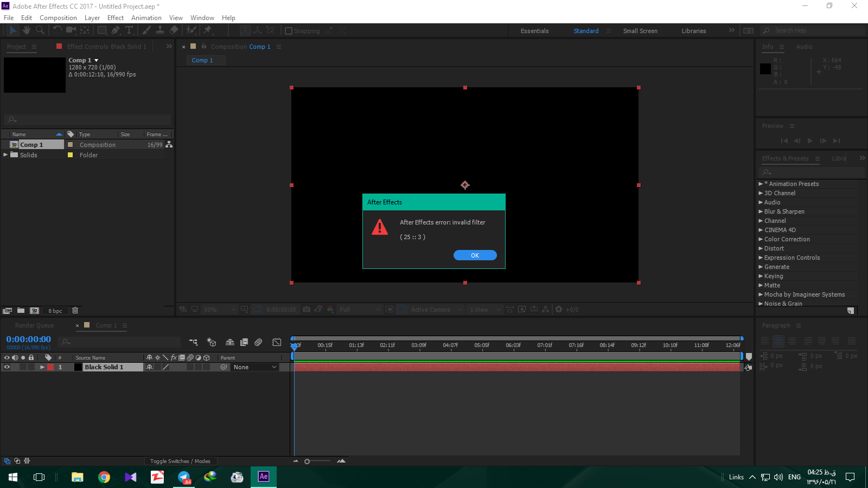868x488 pixels.
Task: Toggle solo box for Black Solid 1
Action: click(x=23, y=367)
